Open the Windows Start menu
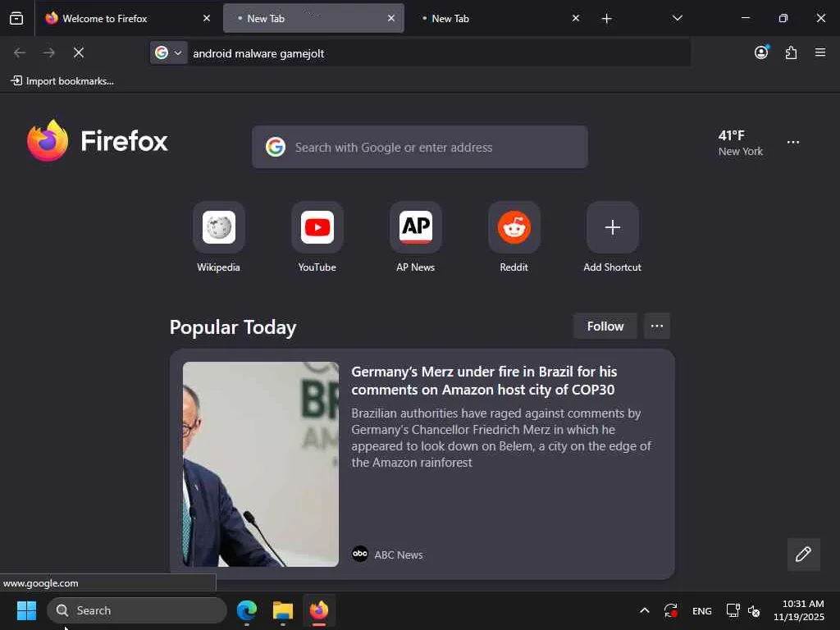 click(26, 610)
